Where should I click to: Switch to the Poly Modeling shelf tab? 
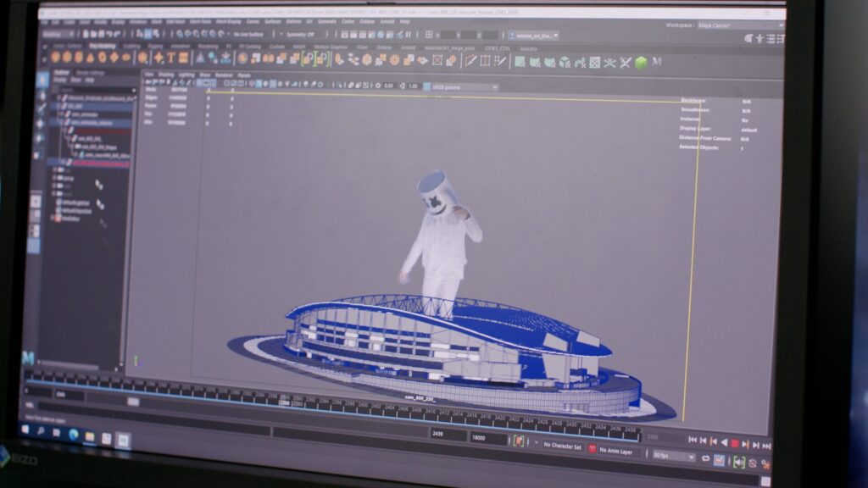[x=101, y=45]
